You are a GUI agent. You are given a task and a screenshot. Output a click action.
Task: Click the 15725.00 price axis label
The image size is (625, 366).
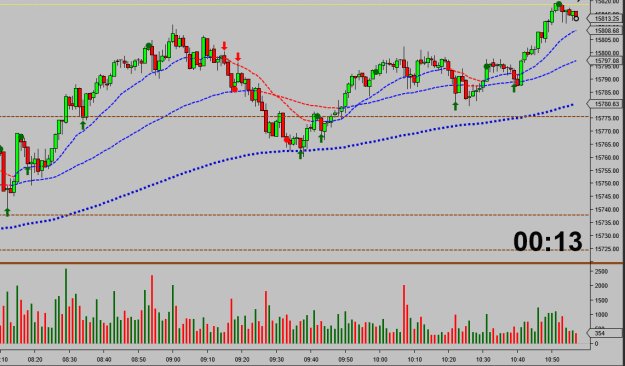click(607, 249)
